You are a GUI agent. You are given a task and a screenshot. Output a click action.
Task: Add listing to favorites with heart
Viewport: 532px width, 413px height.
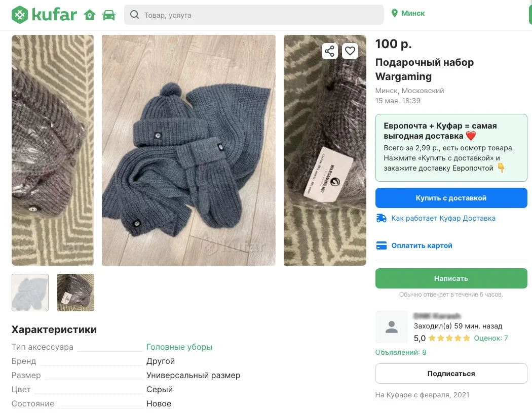[x=350, y=51]
